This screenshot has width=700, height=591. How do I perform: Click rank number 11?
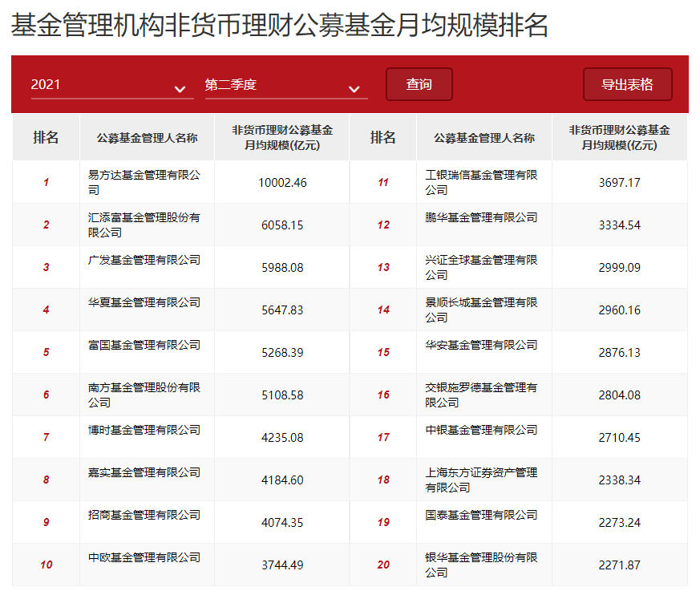click(x=383, y=182)
